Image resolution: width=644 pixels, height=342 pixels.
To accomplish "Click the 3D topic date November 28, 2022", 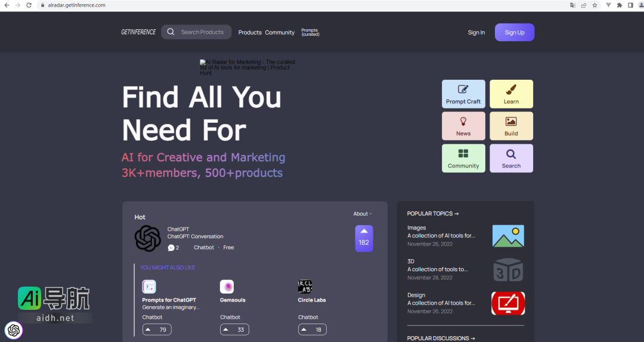I will point(430,278).
